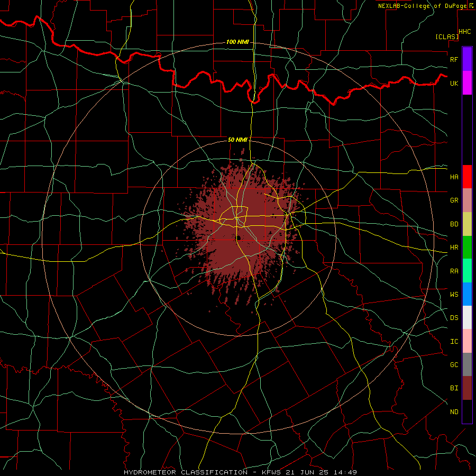
Task: Click the GC gray legend swatch
Action: pyautogui.click(x=467, y=364)
